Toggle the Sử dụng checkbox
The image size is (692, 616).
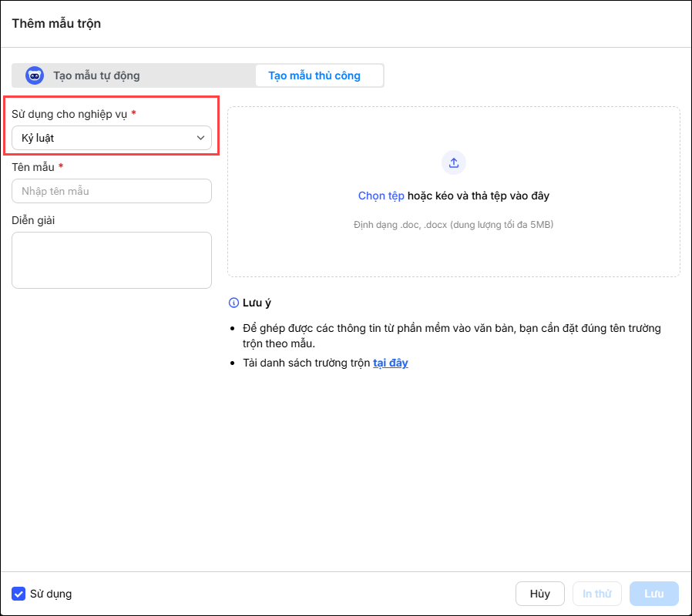18,594
